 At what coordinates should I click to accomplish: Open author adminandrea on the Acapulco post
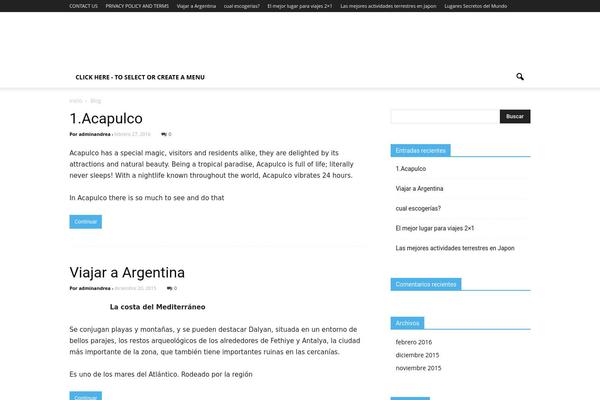point(95,134)
